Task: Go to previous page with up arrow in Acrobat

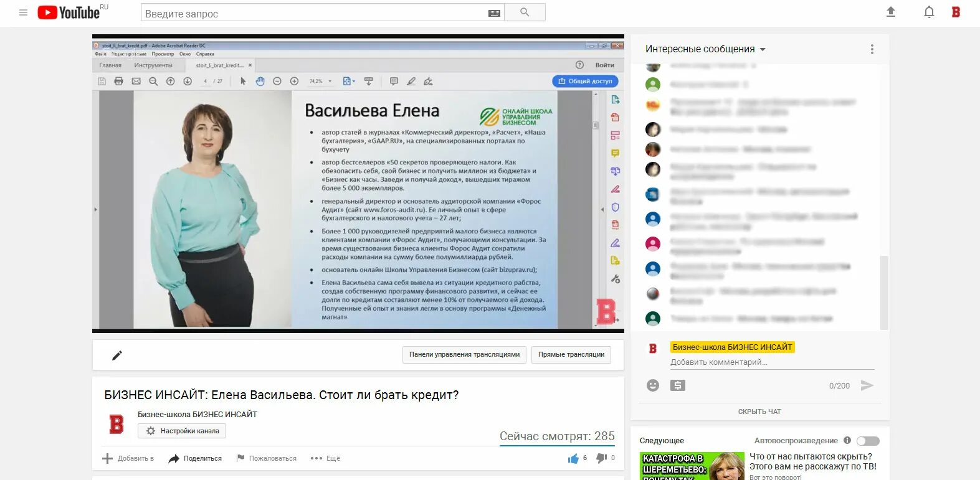Action: click(x=170, y=81)
